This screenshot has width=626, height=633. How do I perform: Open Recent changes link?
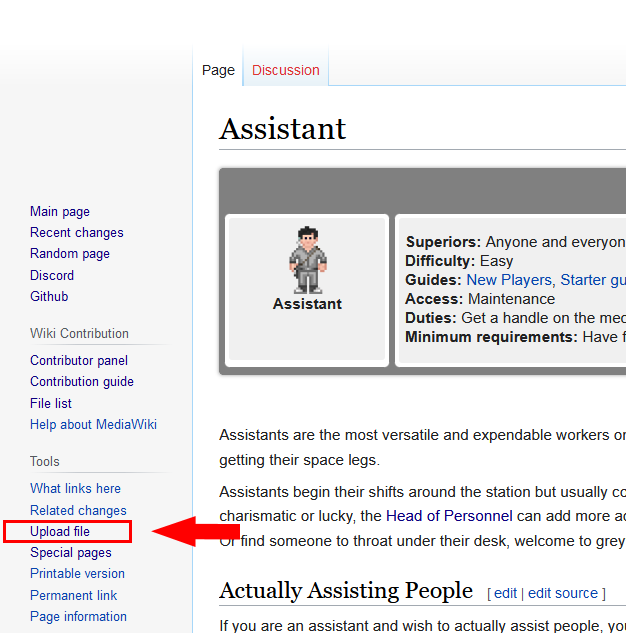[77, 232]
